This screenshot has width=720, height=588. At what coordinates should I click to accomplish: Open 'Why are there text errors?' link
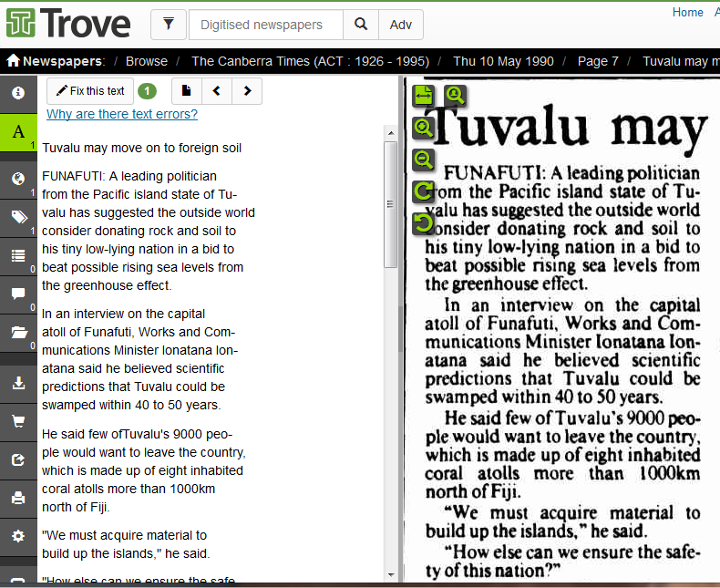(x=122, y=114)
